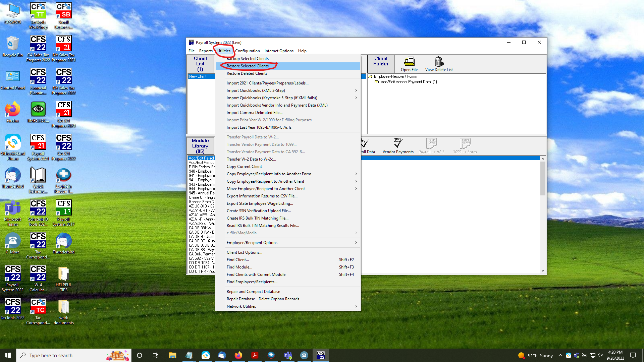The image size is (644, 362).
Task: Select Find Client menu item
Action: 288,260
